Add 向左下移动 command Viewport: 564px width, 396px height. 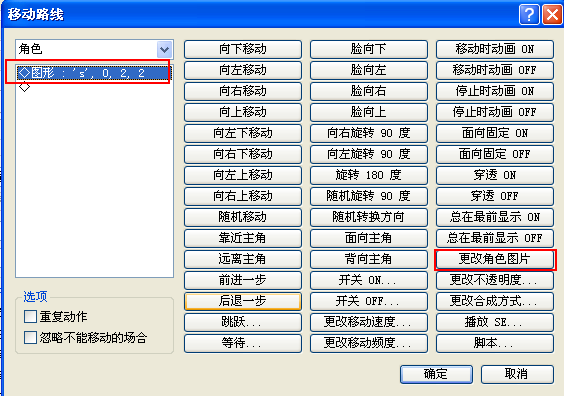[243, 133]
